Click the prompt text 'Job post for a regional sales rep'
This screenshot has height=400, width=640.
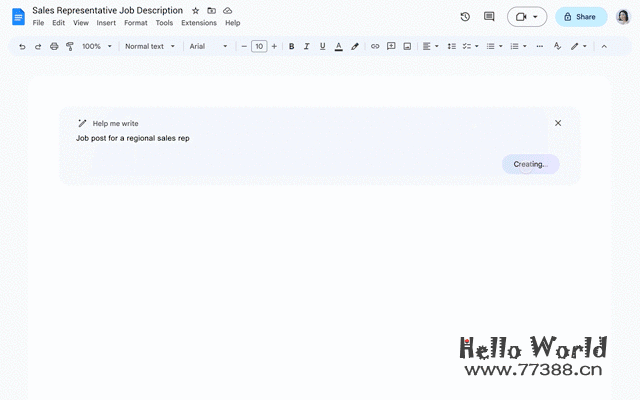click(x=133, y=138)
